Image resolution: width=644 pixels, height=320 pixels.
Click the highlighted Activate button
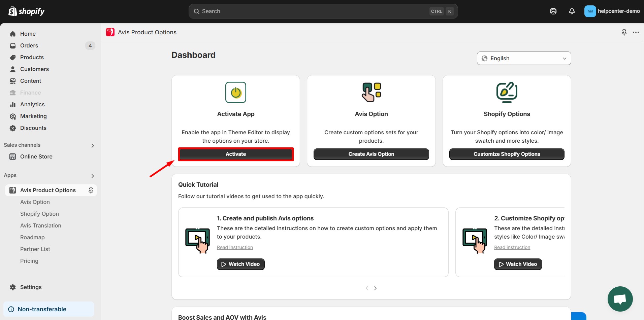pyautogui.click(x=235, y=154)
